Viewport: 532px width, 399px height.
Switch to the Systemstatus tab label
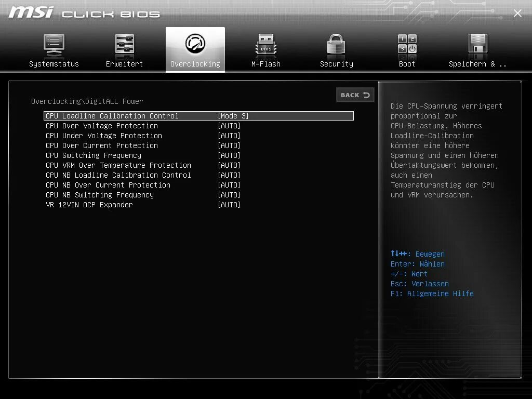pos(54,64)
